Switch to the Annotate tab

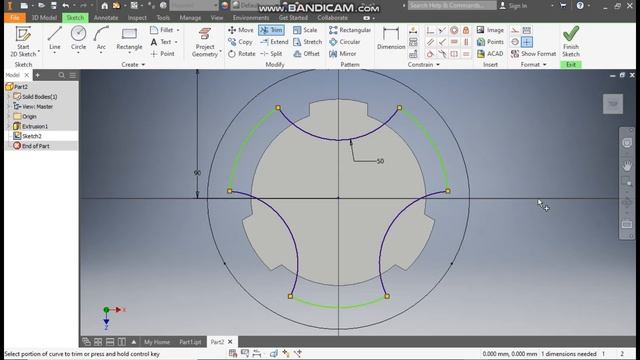pos(106,18)
